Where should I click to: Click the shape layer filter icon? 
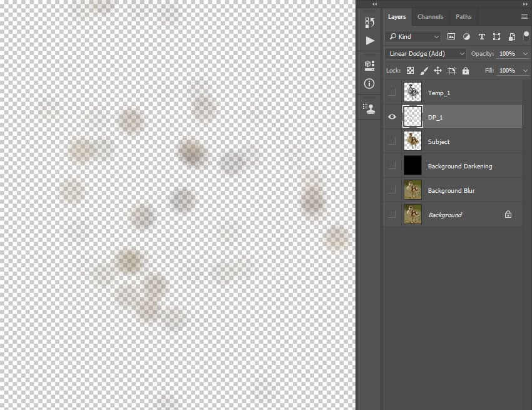(x=496, y=36)
